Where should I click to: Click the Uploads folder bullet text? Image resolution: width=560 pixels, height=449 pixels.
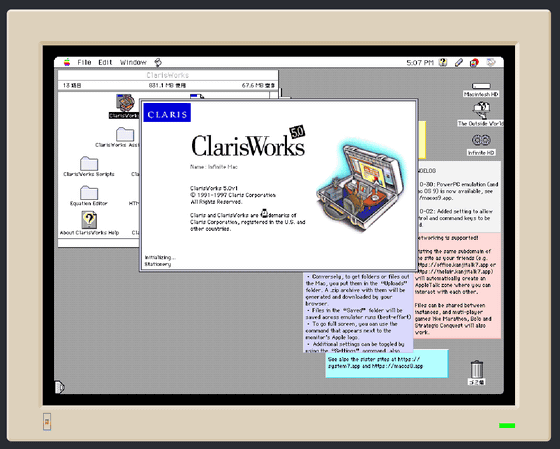(358, 290)
